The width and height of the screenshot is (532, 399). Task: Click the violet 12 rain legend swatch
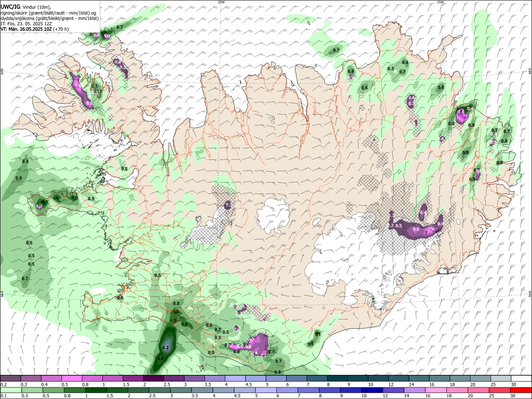(x=393, y=390)
